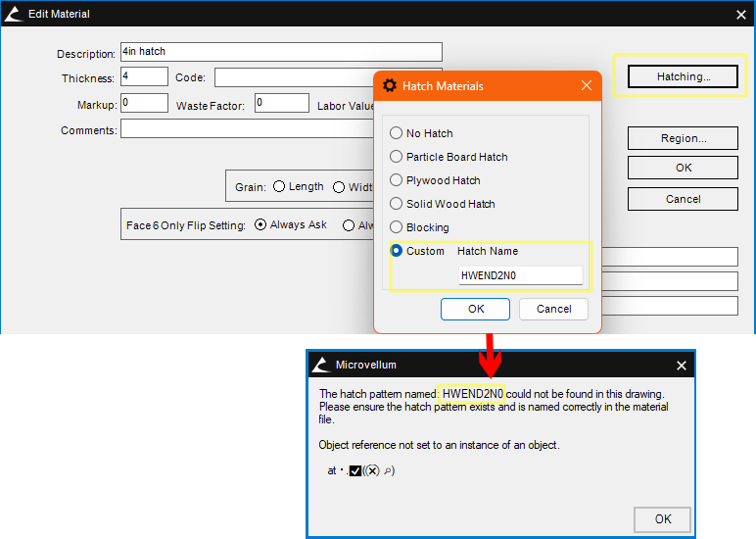Dismiss the Microvellum error with OK
The image size is (756, 539).
click(x=663, y=519)
